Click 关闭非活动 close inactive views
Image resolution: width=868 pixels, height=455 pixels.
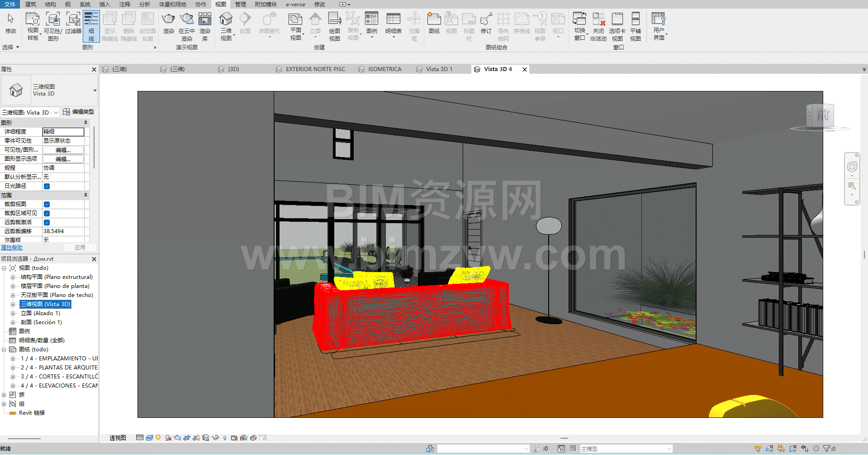tap(598, 26)
